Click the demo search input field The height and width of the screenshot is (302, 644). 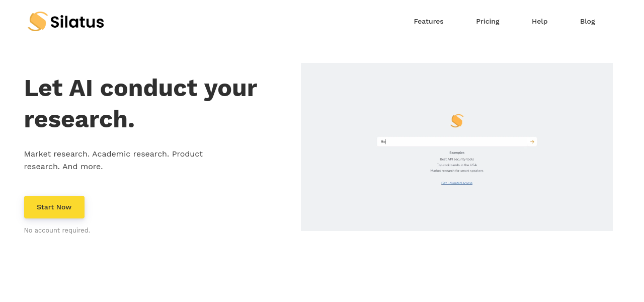click(453, 142)
